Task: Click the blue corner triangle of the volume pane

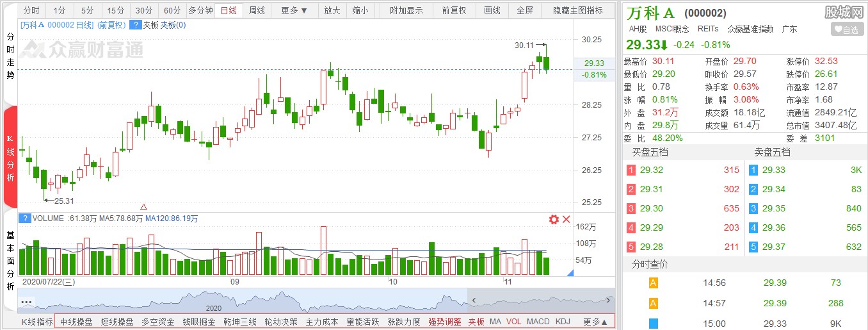Action: (569, 273)
